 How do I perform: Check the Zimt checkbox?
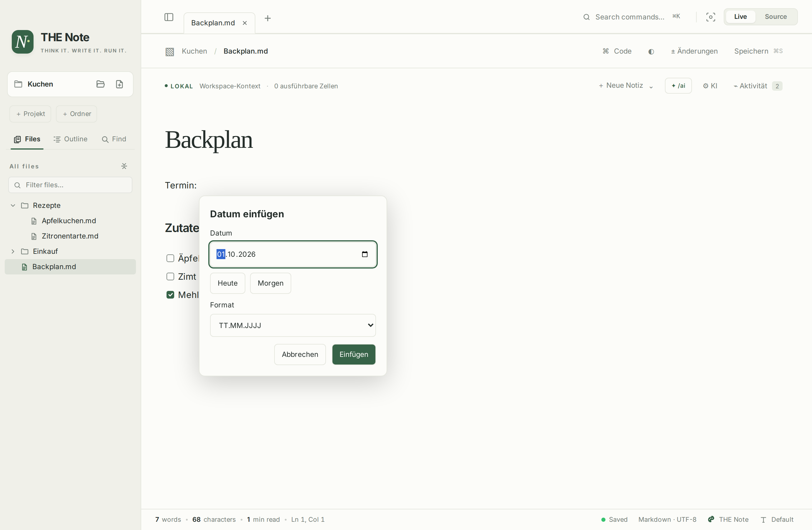pos(170,276)
